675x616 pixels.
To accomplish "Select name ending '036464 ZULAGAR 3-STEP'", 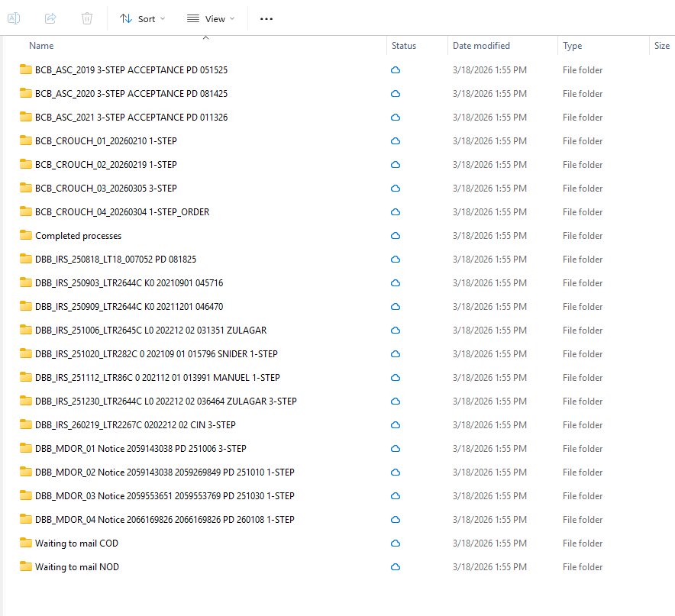I will (x=166, y=402).
